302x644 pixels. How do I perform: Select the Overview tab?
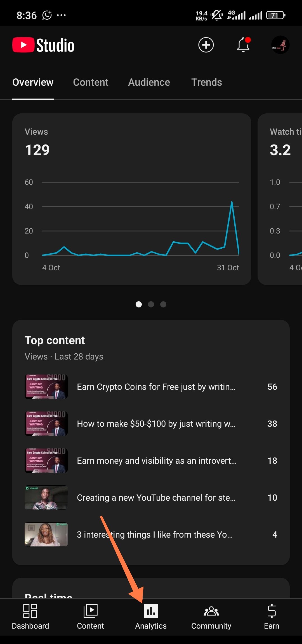coord(33,82)
